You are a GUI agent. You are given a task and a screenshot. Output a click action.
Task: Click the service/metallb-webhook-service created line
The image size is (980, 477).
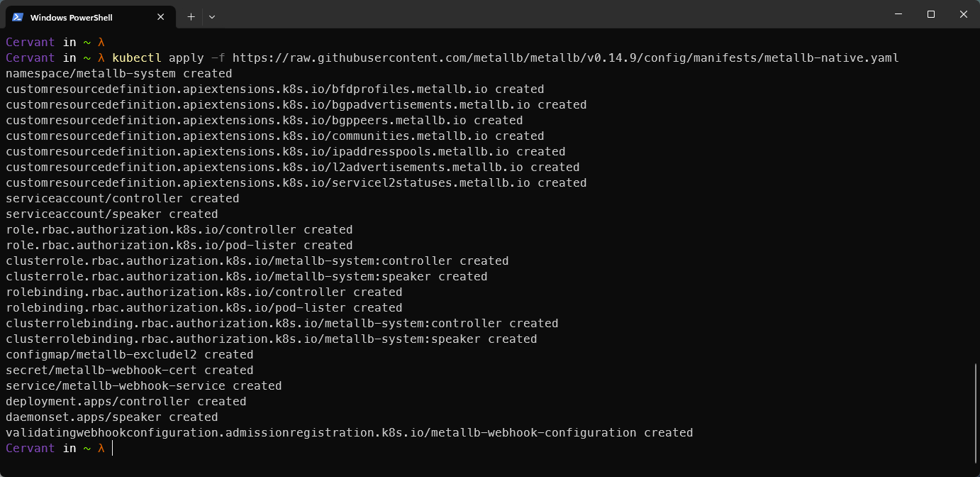click(x=143, y=386)
